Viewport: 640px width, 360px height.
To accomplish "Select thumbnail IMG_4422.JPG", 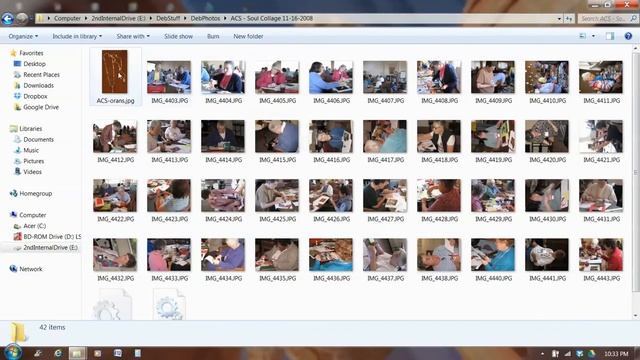I will click(115, 196).
